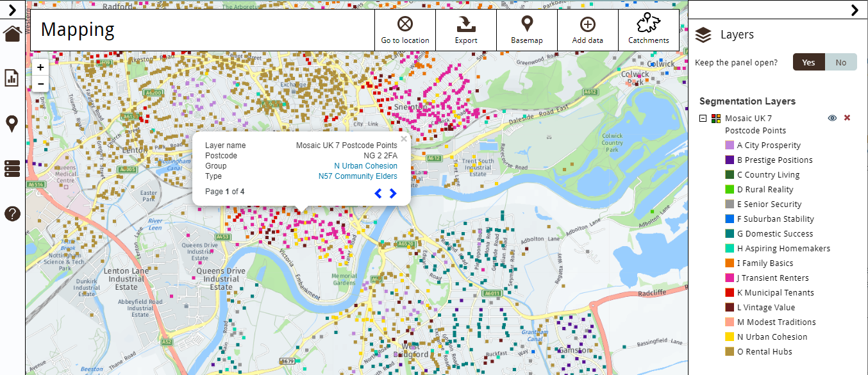This screenshot has width=868, height=375.
Task: Set keep panel open to Yes
Action: coord(808,62)
